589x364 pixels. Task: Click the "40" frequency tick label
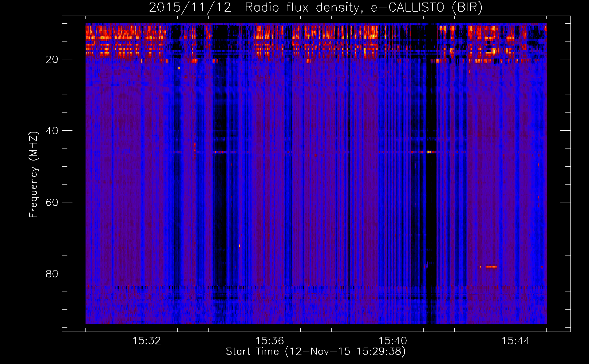[x=52, y=131]
